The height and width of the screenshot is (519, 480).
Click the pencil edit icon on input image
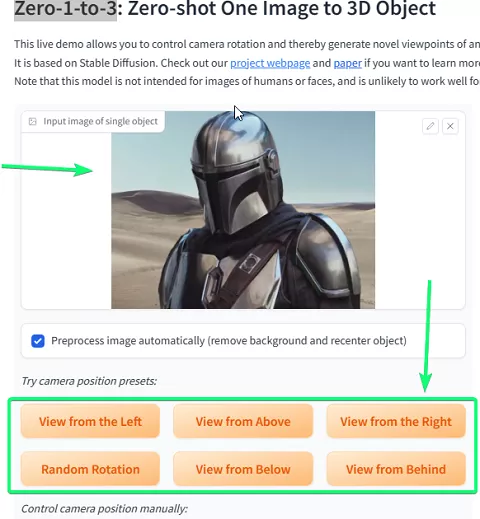coord(430,126)
